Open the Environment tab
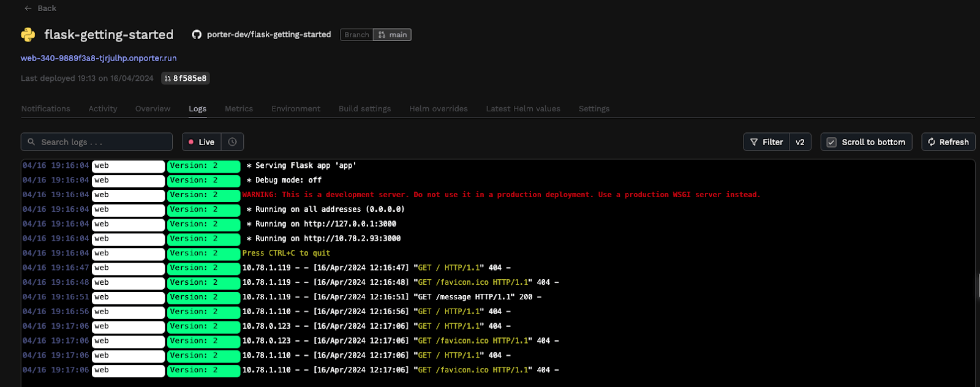This screenshot has width=980, height=387. tap(296, 109)
